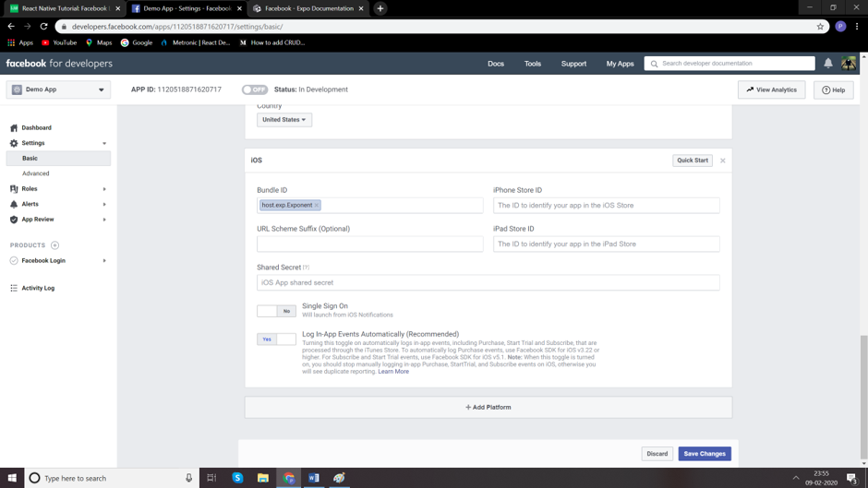
Task: Click the Facebook Login checkmark icon
Action: (x=14, y=260)
